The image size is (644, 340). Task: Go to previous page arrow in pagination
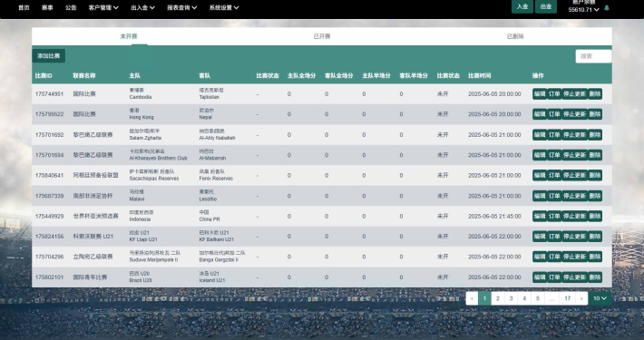click(472, 298)
